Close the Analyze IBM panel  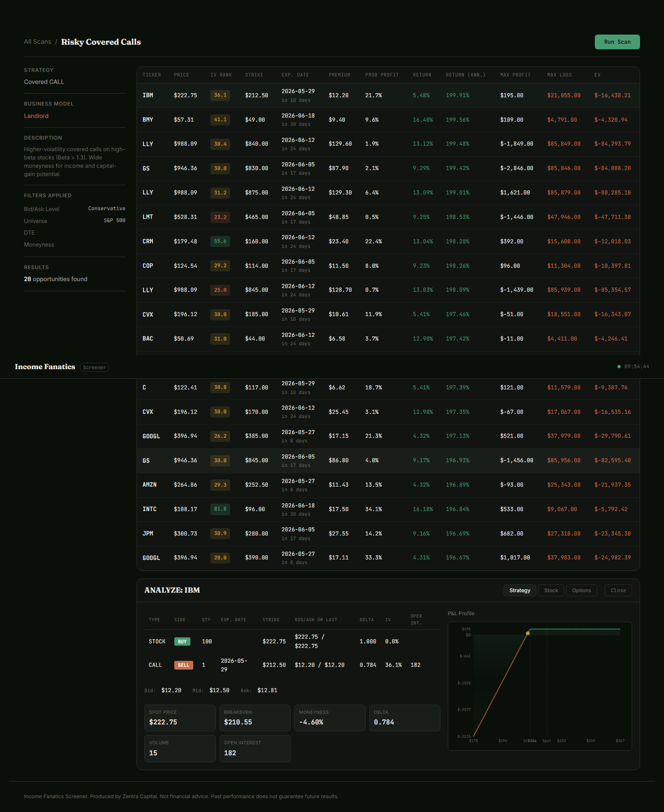click(x=618, y=590)
